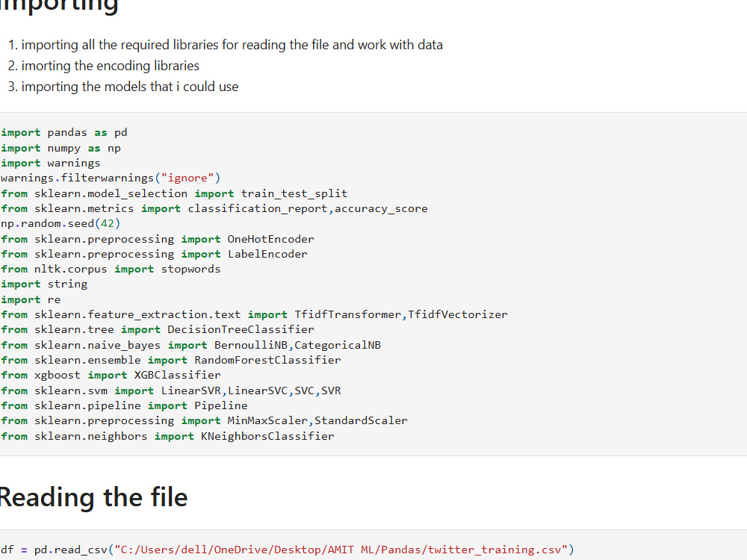
Task: Click the RandomForestClassifier import line
Action: 170,360
